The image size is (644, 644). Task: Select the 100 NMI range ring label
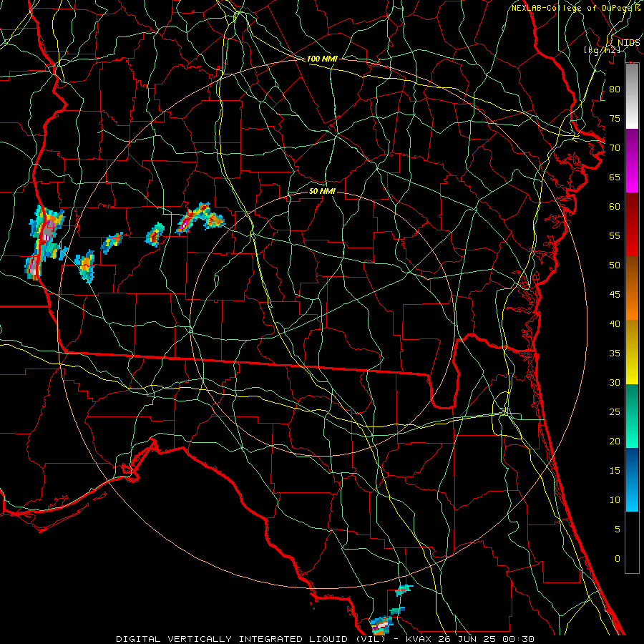pyautogui.click(x=322, y=59)
